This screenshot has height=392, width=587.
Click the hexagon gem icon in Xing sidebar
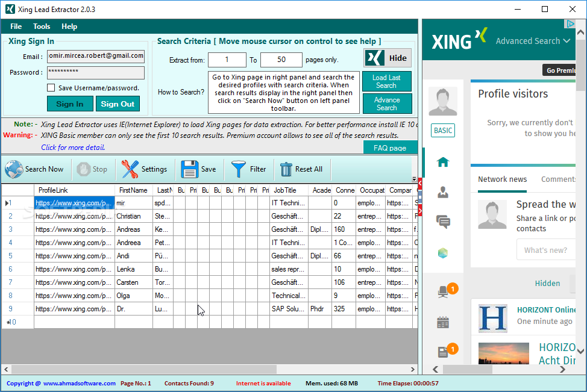tap(443, 254)
